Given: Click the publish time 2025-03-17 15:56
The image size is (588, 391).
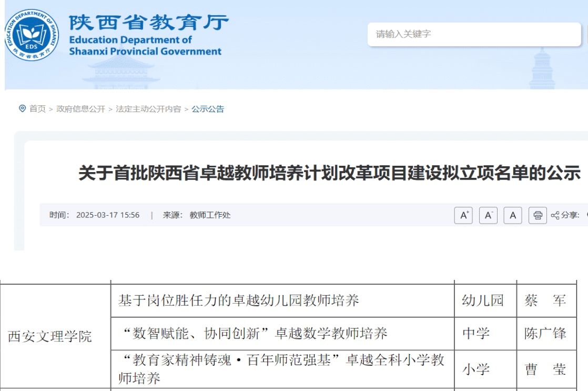Looking at the screenshot, I should tap(108, 215).
